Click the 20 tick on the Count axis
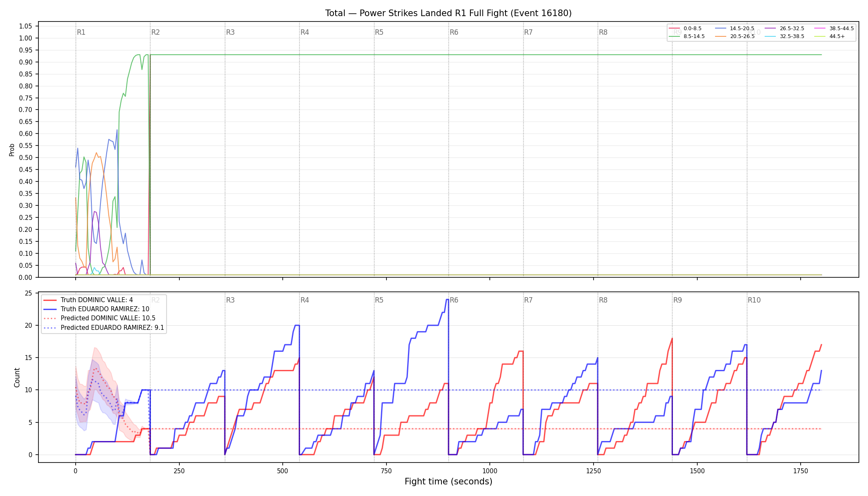The height and width of the screenshot is (496, 868). click(29, 325)
